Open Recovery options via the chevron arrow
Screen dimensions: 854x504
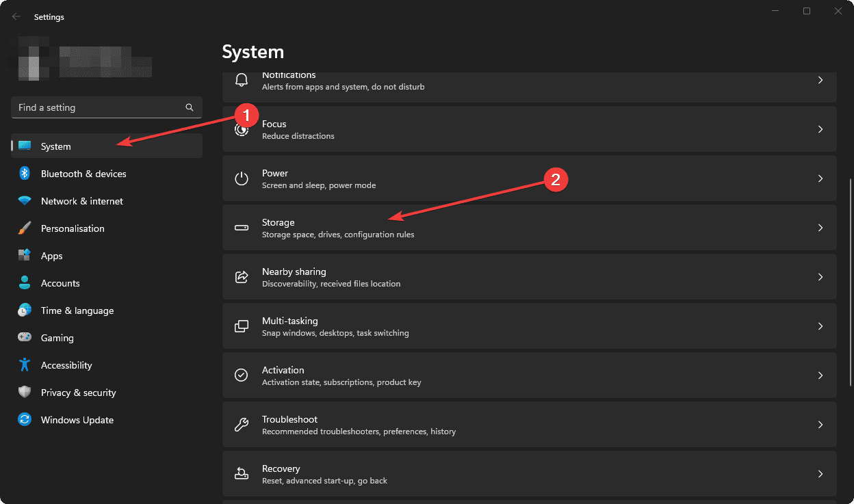pyautogui.click(x=820, y=473)
